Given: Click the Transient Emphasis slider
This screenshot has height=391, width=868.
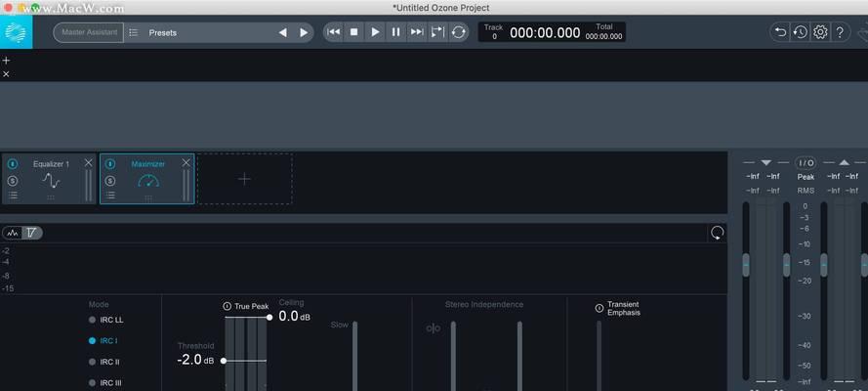Looking at the screenshot, I should pyautogui.click(x=599, y=356).
